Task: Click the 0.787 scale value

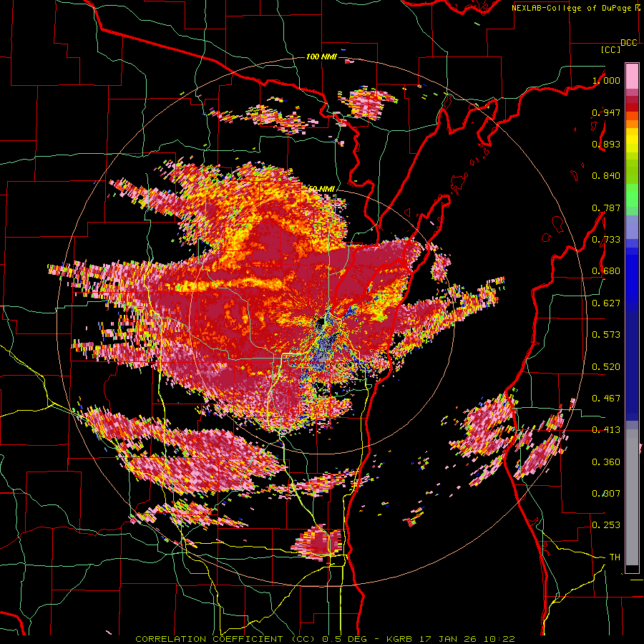Action: tap(606, 208)
